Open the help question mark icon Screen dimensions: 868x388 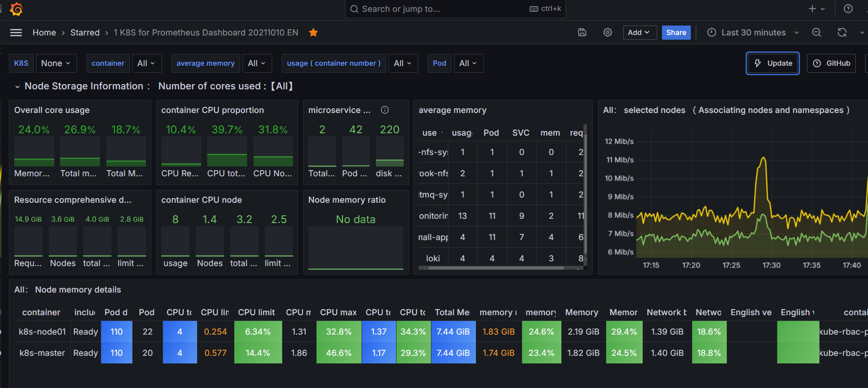tap(848, 9)
